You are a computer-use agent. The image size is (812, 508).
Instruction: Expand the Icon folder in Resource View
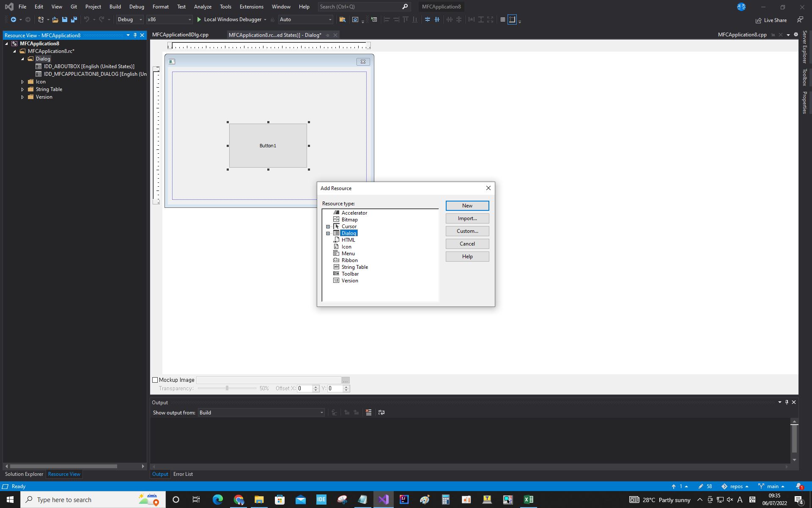(x=22, y=82)
